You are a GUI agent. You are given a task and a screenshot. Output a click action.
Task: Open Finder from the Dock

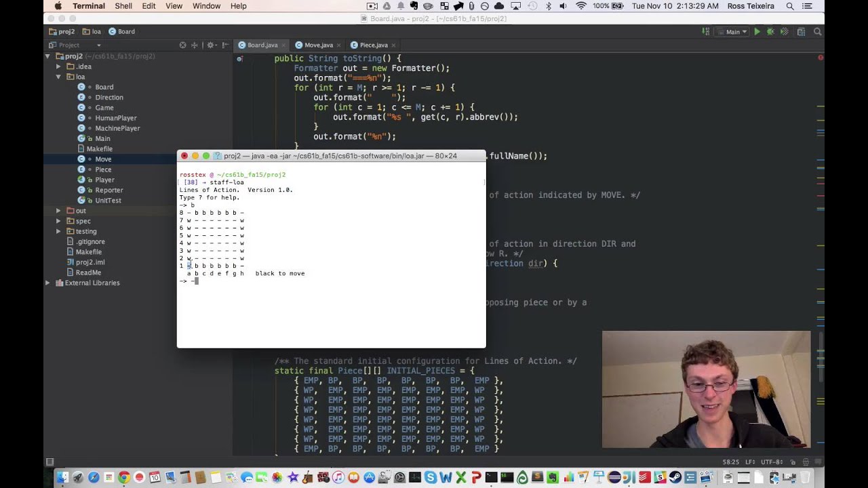(x=62, y=477)
